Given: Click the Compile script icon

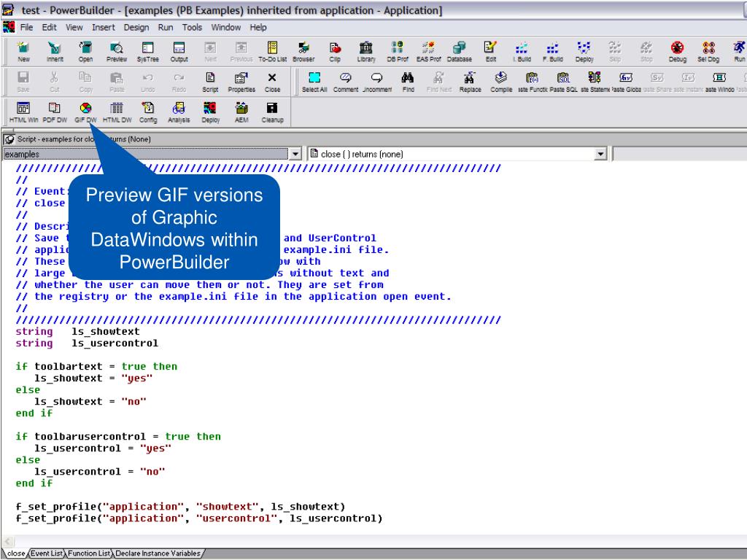Looking at the screenshot, I should tap(501, 82).
